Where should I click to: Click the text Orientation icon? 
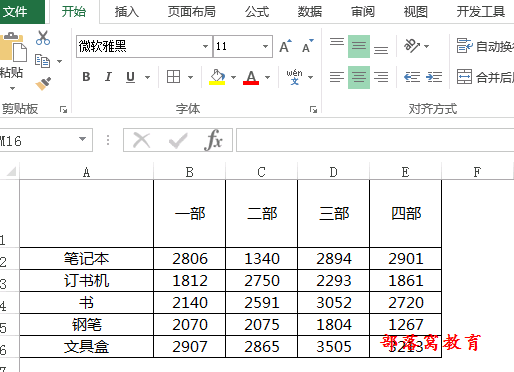[x=412, y=46]
